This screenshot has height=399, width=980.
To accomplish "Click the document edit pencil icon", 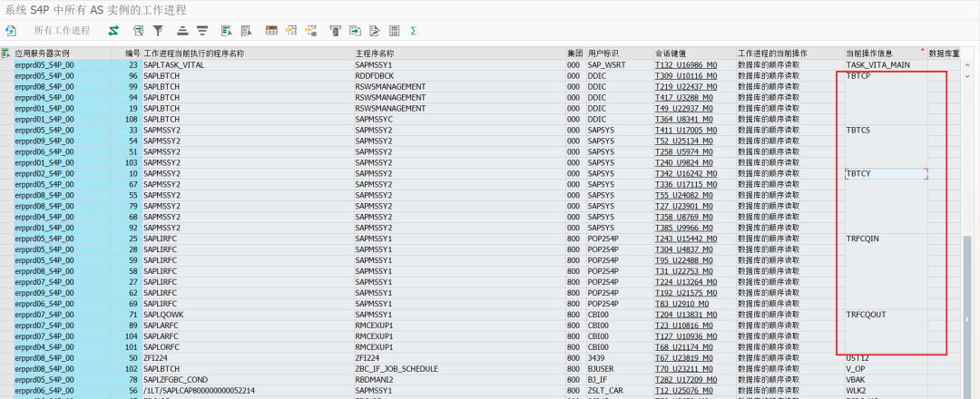I will (x=375, y=30).
